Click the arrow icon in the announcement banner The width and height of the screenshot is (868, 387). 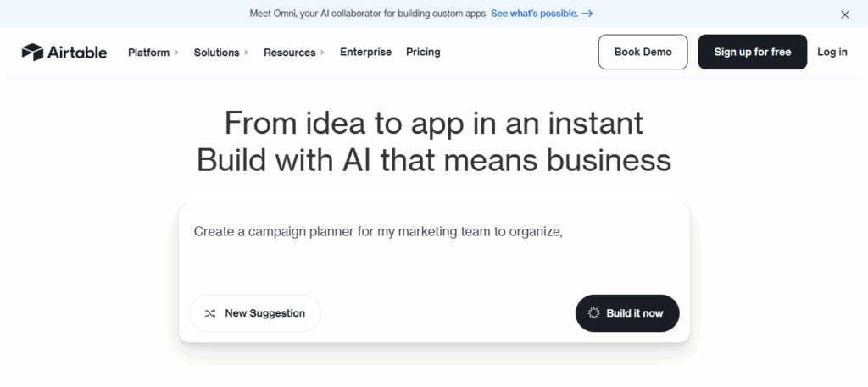point(587,14)
